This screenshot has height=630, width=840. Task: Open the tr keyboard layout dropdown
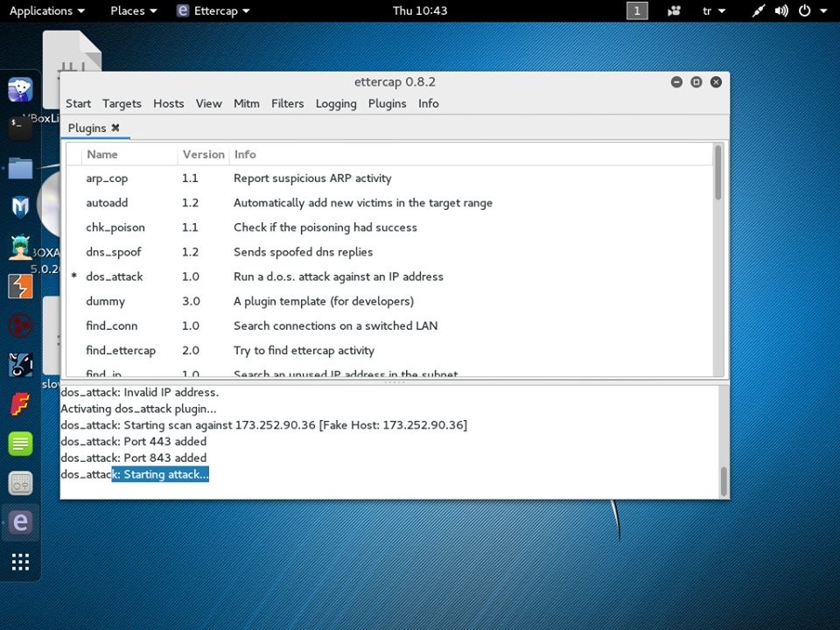click(714, 10)
